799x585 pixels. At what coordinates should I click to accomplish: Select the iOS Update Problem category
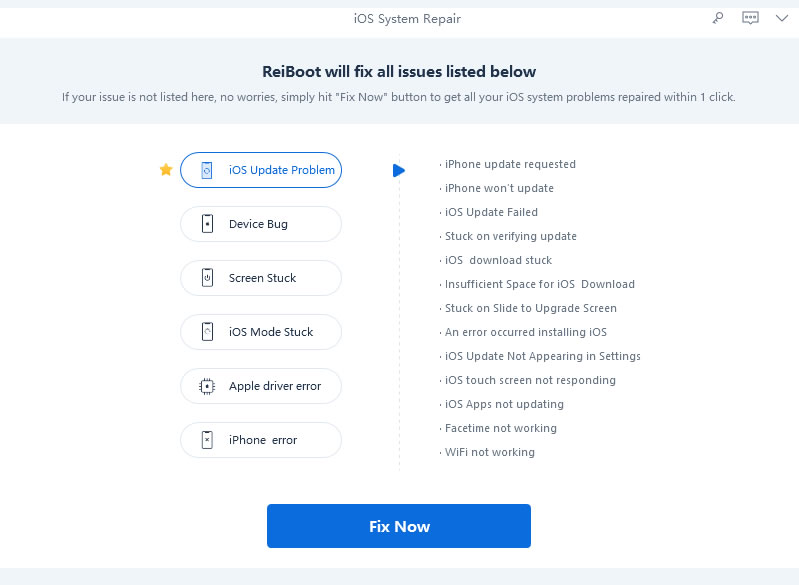pyautogui.click(x=261, y=170)
